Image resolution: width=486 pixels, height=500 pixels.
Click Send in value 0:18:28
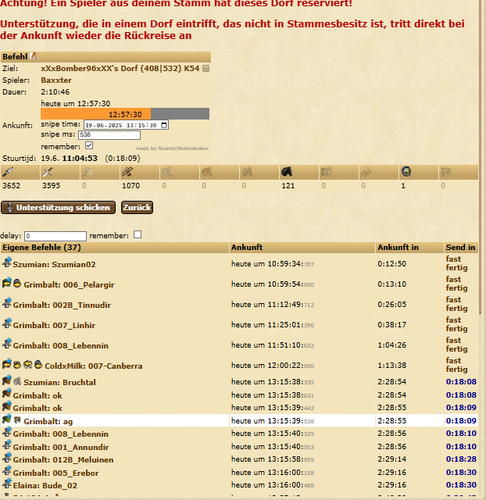coord(461,459)
